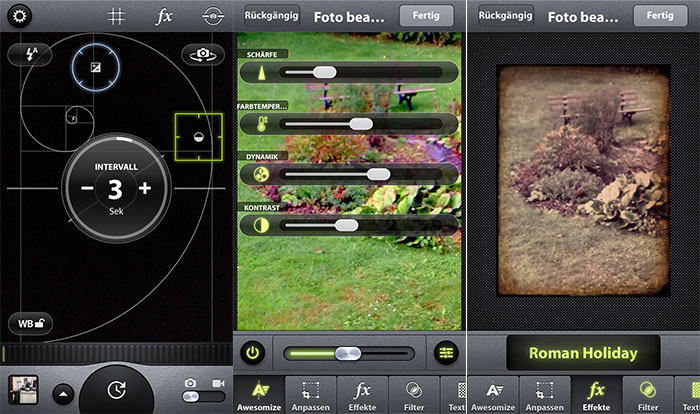This screenshot has width=700, height=414.
Task: Adjust the Farbtemperatur slider handle
Action: pos(361,124)
